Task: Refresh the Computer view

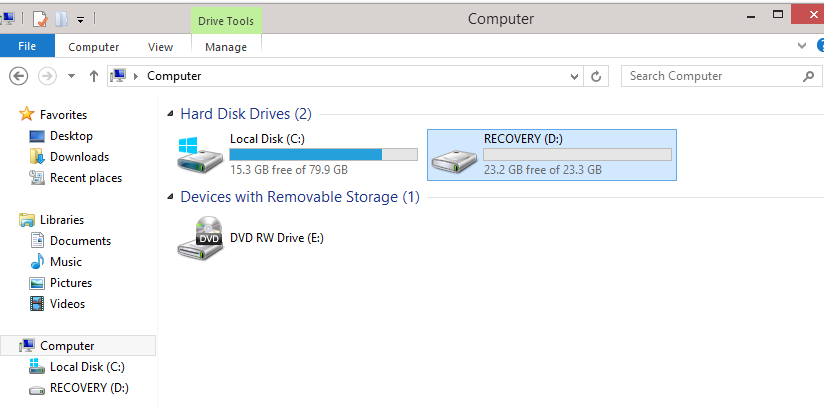Action: tap(597, 76)
